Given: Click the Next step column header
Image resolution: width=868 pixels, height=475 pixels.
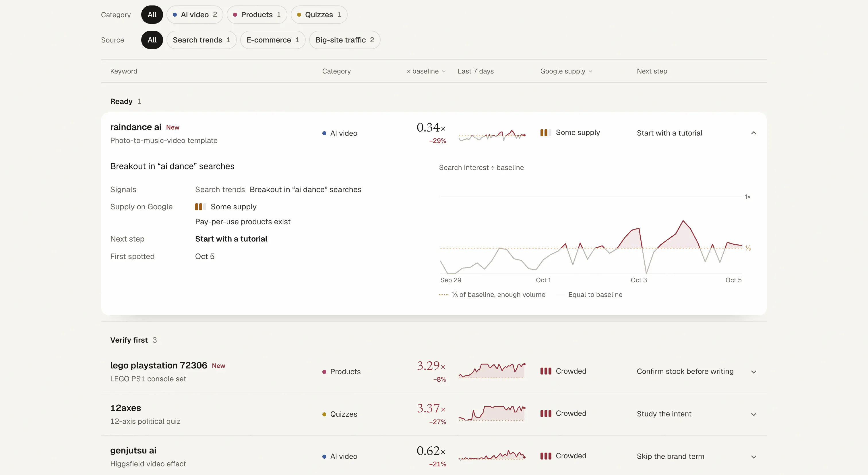Looking at the screenshot, I should 652,71.
